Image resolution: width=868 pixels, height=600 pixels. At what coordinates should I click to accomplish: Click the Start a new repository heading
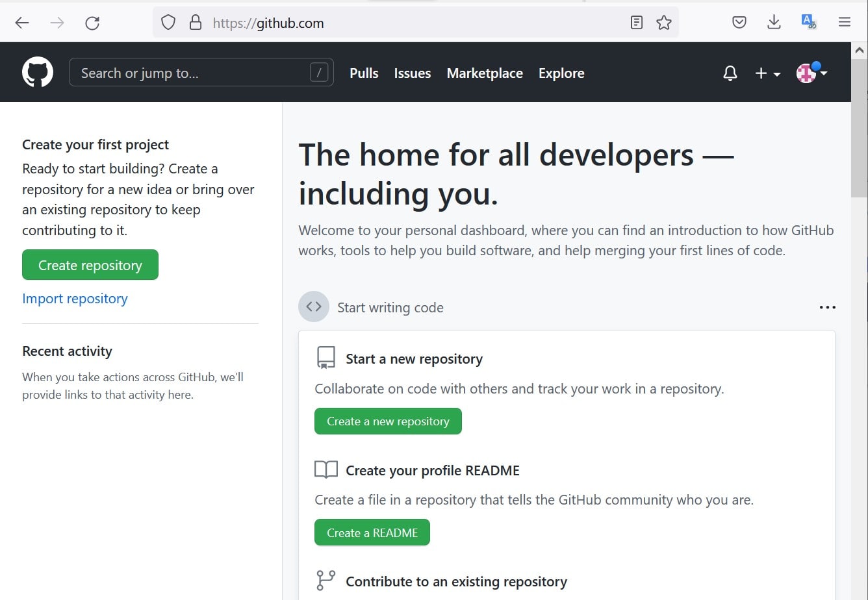pyautogui.click(x=414, y=359)
